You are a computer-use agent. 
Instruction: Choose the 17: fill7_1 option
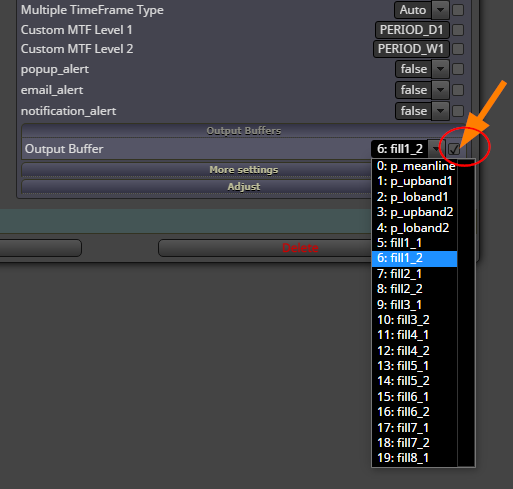[x=414, y=427]
